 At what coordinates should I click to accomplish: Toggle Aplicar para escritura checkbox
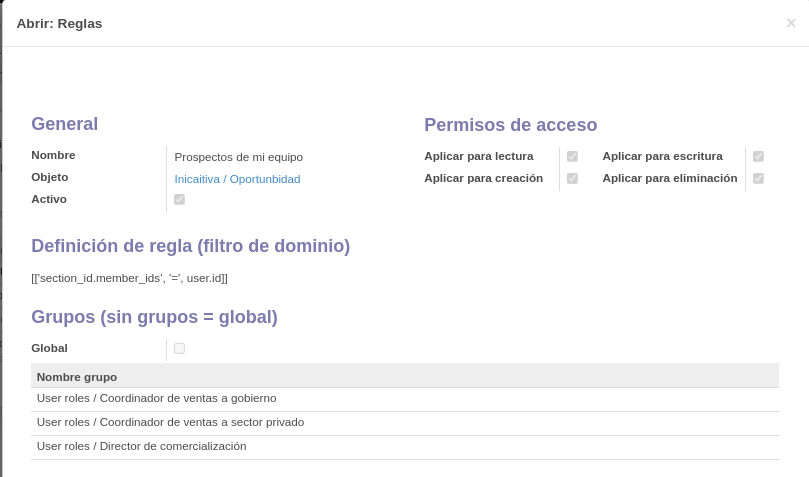point(758,156)
